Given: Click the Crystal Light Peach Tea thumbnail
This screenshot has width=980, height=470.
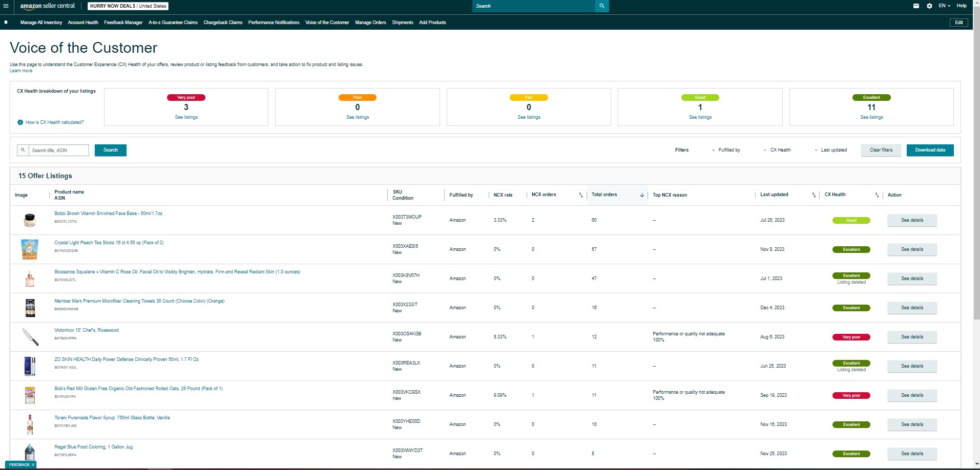Looking at the screenshot, I should coord(30,249).
